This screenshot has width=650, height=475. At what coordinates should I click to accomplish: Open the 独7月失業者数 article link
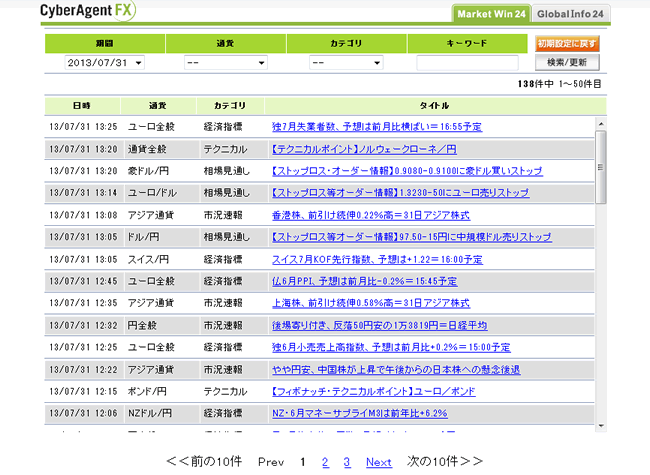coord(377,127)
